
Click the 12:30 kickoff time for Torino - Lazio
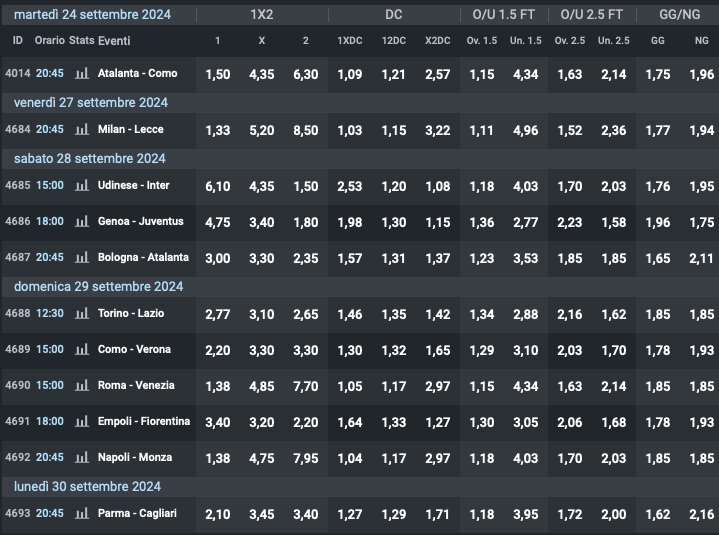(50, 313)
